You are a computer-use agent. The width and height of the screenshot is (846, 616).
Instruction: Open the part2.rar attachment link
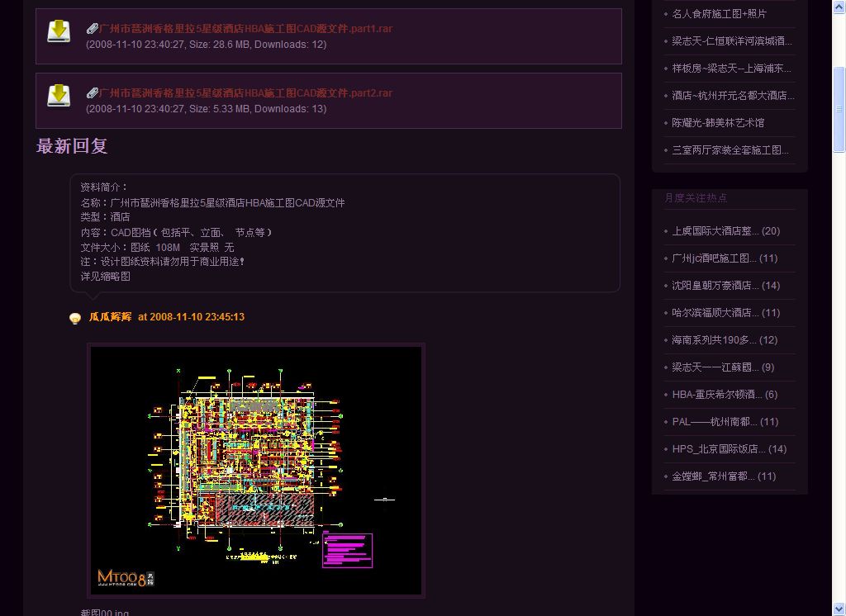245,92
